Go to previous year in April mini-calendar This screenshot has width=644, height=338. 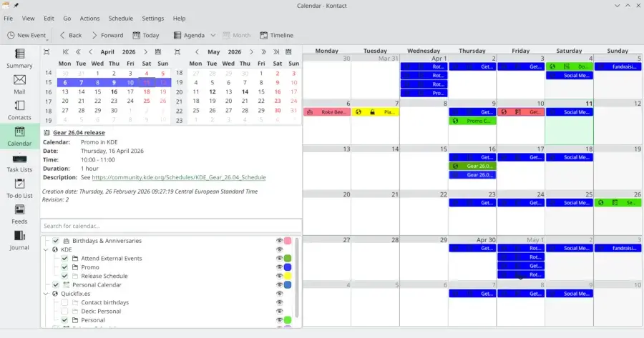(65, 51)
